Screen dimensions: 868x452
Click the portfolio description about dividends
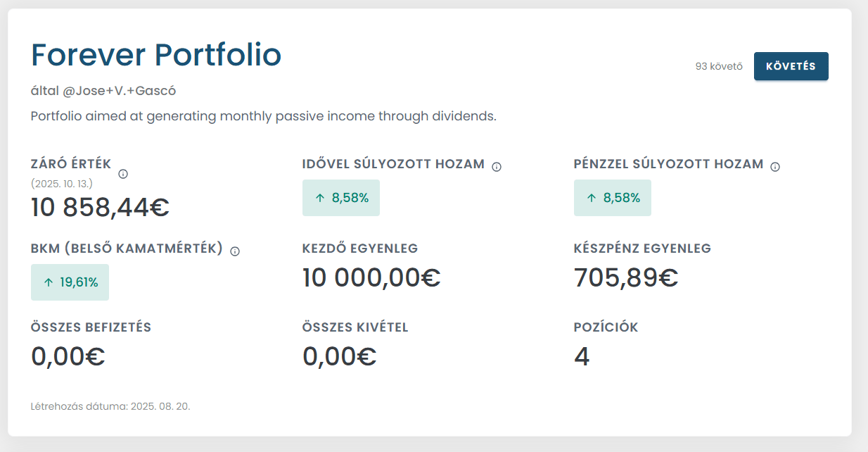(x=264, y=116)
